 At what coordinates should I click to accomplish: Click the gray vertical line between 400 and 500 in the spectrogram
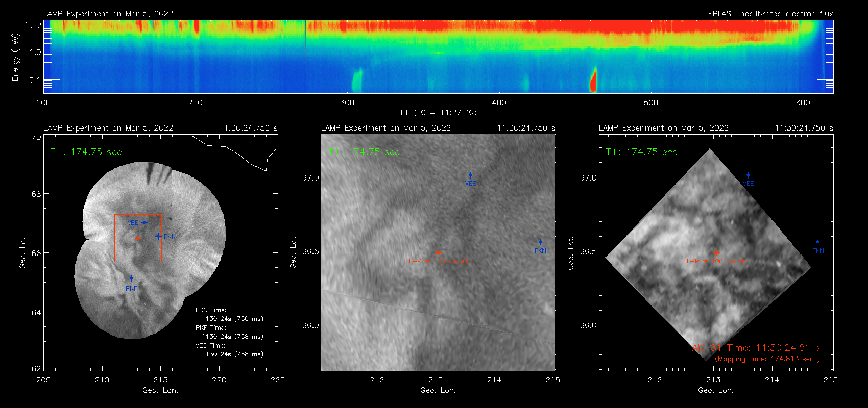pyautogui.click(x=569, y=57)
